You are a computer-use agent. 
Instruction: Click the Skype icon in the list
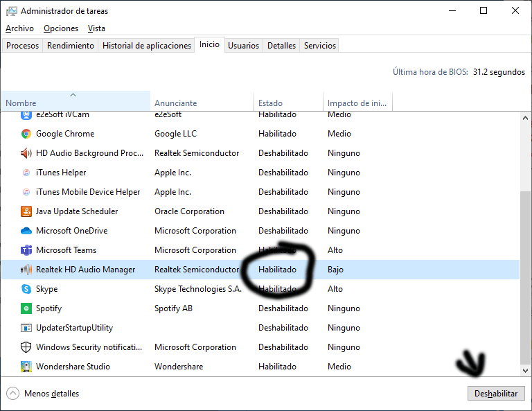coord(26,289)
